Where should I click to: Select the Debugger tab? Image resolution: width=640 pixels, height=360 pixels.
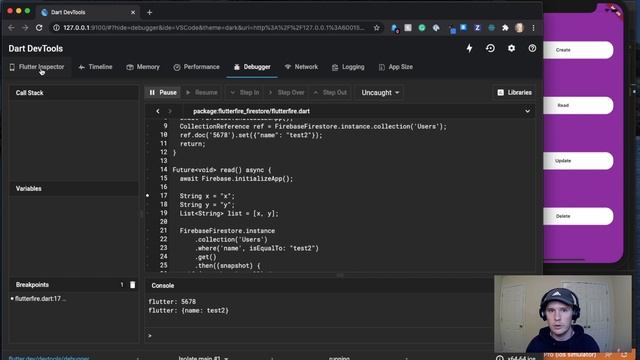252,67
